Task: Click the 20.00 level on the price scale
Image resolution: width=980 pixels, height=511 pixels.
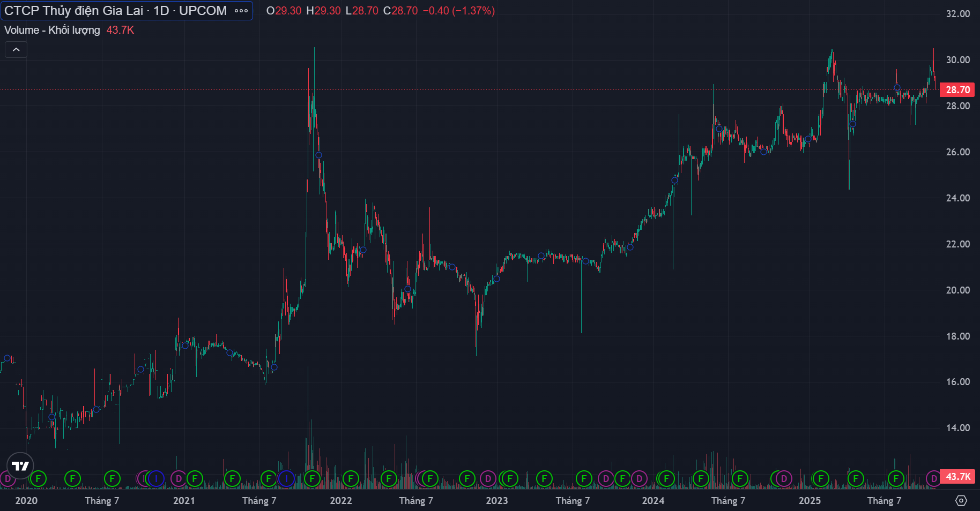Action: tap(957, 290)
